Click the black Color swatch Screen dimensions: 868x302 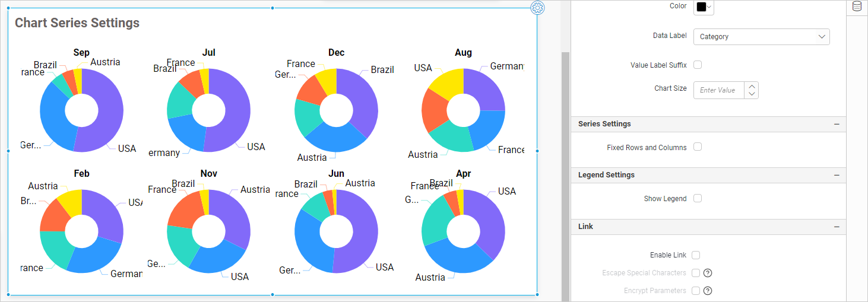click(x=701, y=7)
